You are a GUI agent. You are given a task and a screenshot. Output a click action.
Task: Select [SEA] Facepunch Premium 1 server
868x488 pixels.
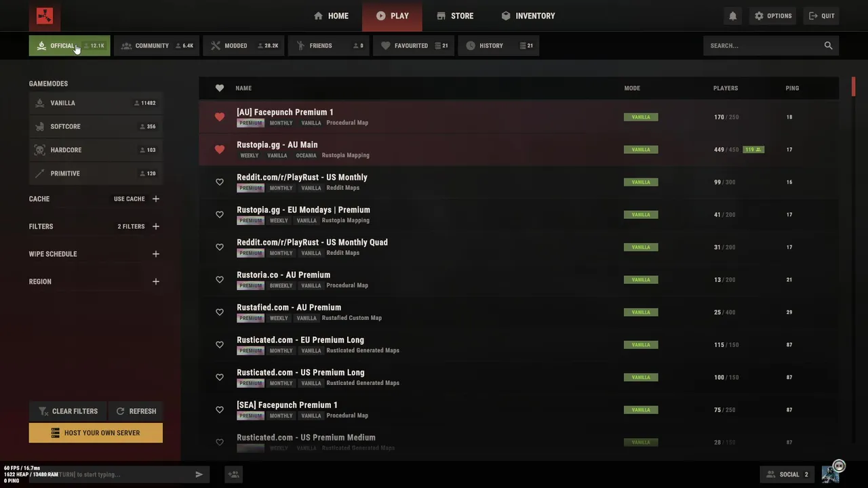(519, 409)
